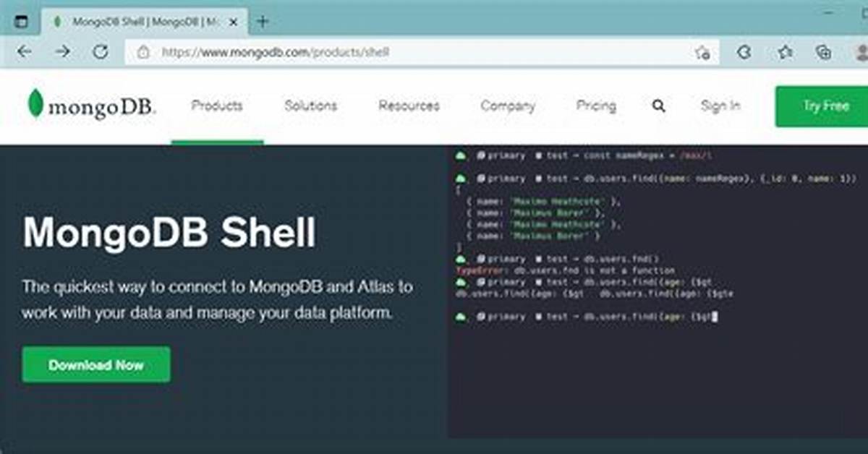868x454 pixels.
Task: Reload the page with refresh icon
Action: click(101, 52)
